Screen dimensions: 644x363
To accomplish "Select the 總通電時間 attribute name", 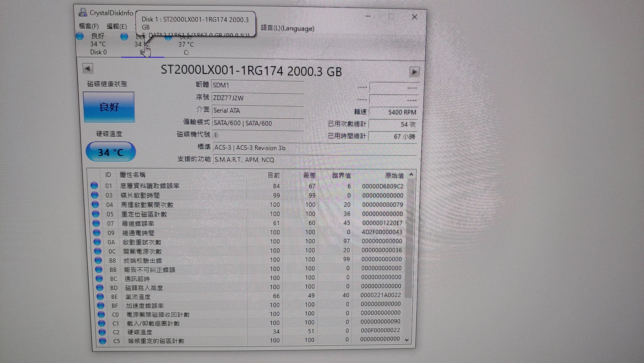I will coord(138,233).
